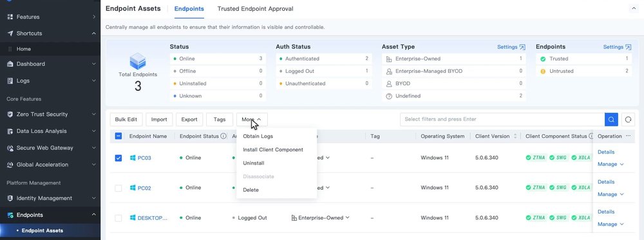Click the Logs sidebar icon
The image size is (644, 240).
pos(10,81)
